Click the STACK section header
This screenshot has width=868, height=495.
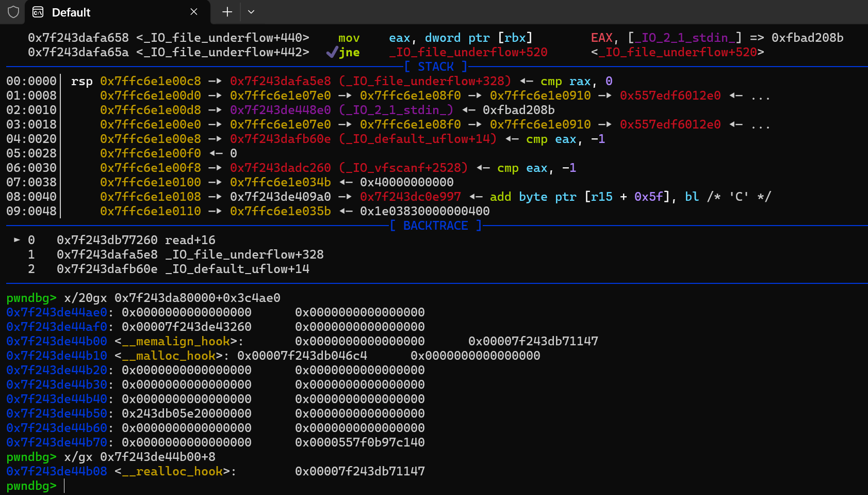click(x=436, y=67)
